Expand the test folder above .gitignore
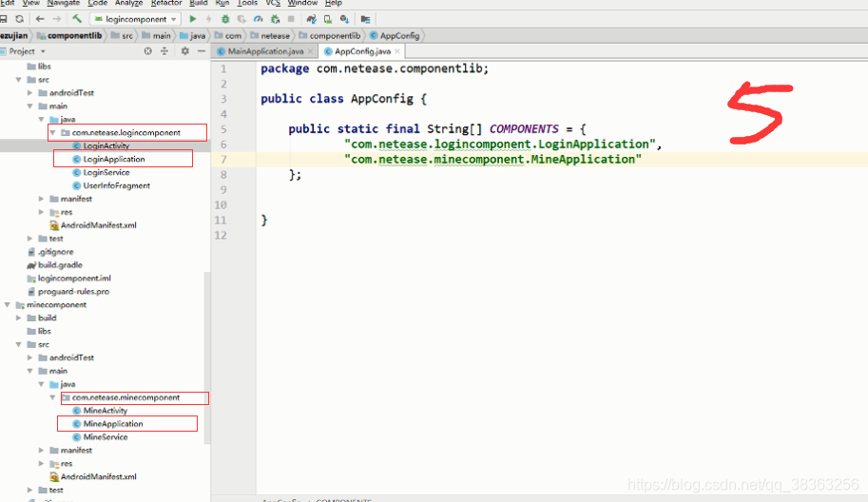This screenshot has width=868, height=502. (29, 239)
